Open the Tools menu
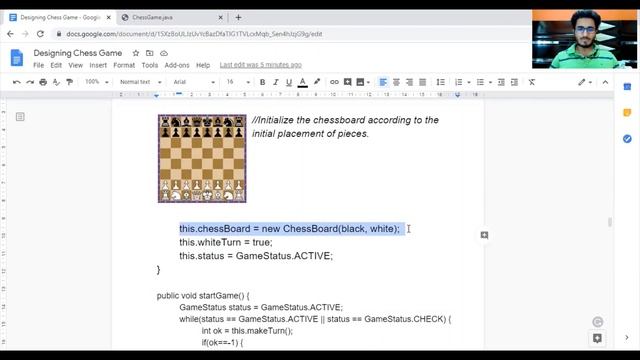This screenshot has height=360, width=640. [150, 65]
